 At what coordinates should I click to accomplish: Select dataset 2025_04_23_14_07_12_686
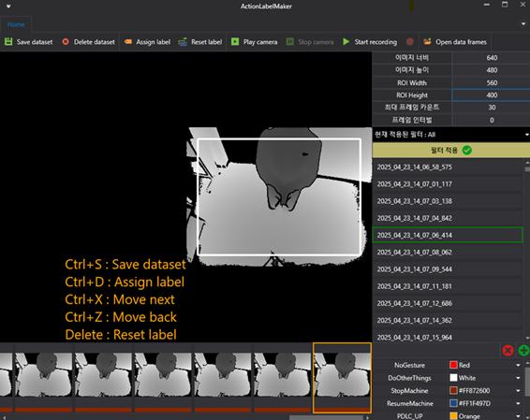pos(448,303)
